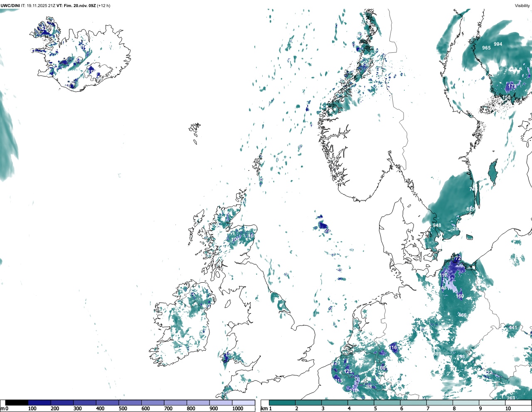Click the '(+12 h)' forecast offset text

click(103, 6)
